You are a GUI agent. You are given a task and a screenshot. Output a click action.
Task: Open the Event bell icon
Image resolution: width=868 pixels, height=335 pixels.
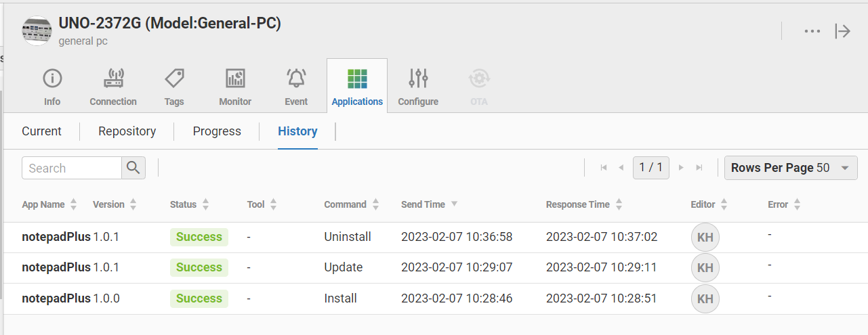296,79
